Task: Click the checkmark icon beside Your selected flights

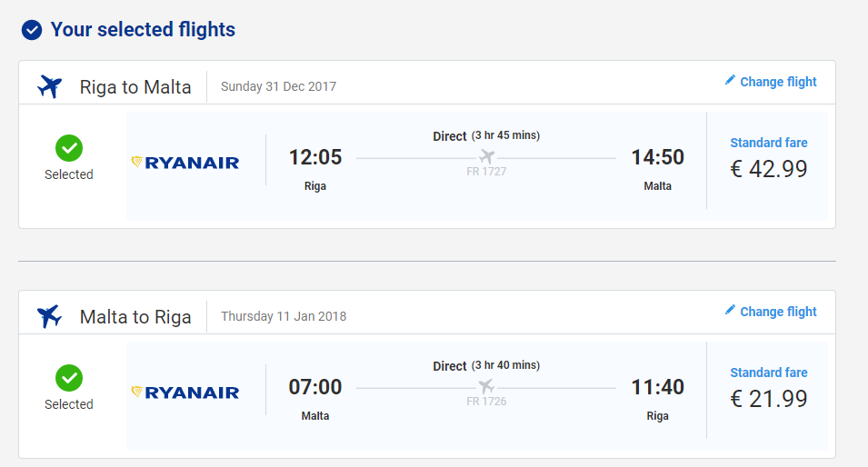Action: 32,30
